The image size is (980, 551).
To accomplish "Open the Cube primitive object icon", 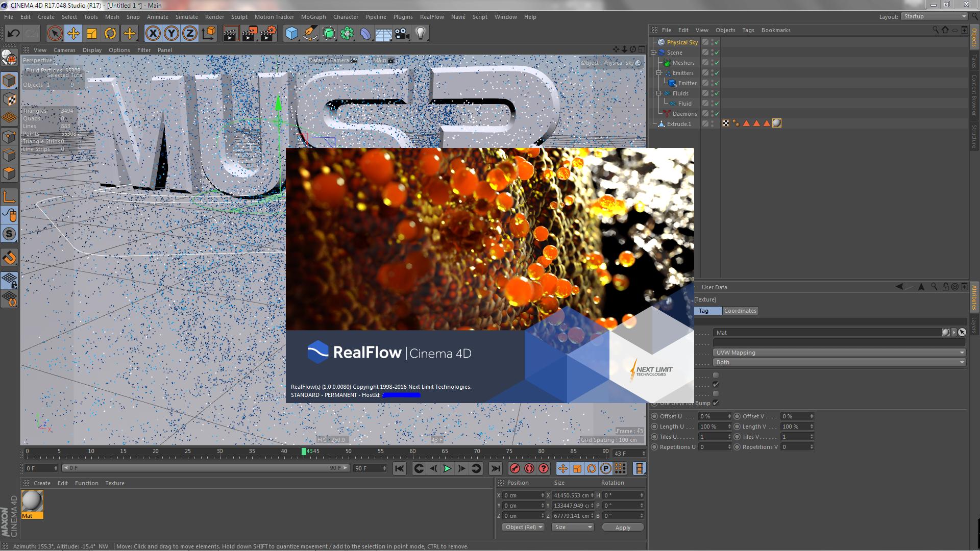I will click(291, 34).
